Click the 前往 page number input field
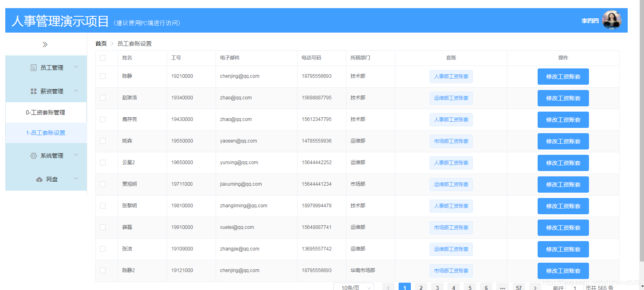The image size is (644, 290). (575, 287)
